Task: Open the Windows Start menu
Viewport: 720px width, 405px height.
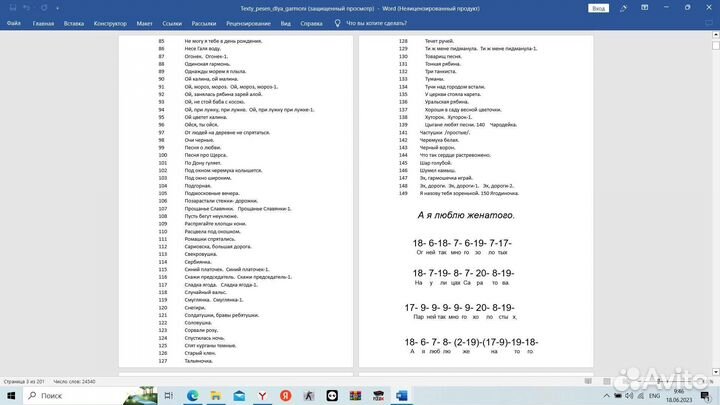Action: pos(11,397)
